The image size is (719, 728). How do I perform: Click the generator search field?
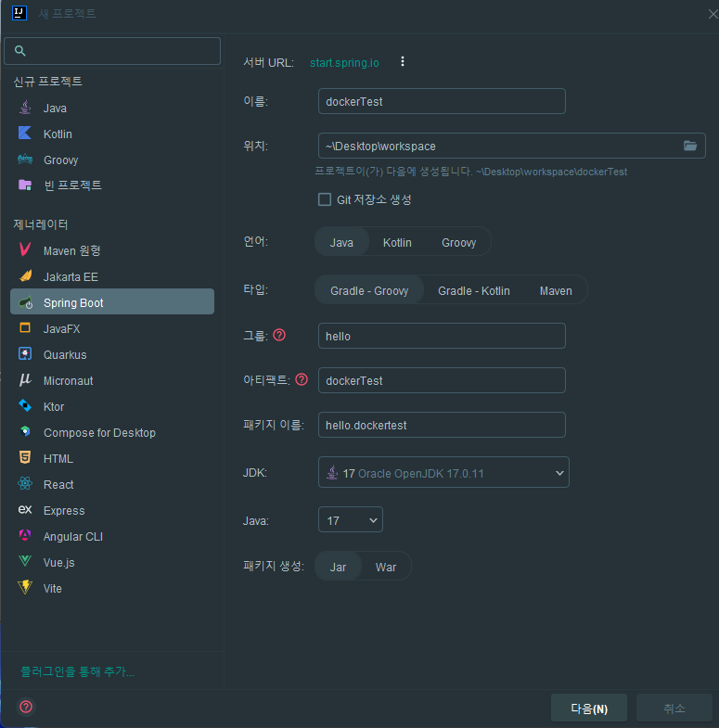tap(112, 51)
